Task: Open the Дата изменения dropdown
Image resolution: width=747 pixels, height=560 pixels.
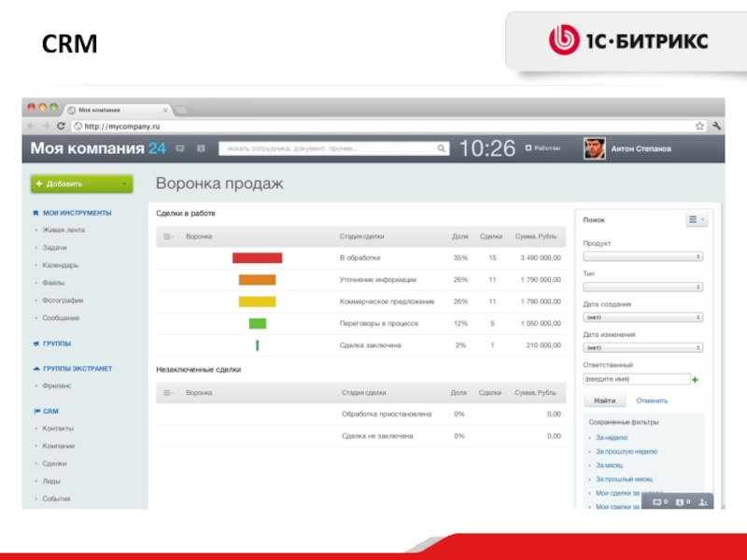Action: point(642,347)
